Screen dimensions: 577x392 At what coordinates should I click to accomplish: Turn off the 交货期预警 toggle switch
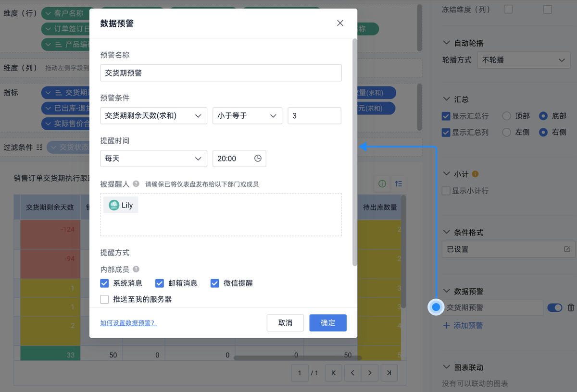tap(554, 307)
